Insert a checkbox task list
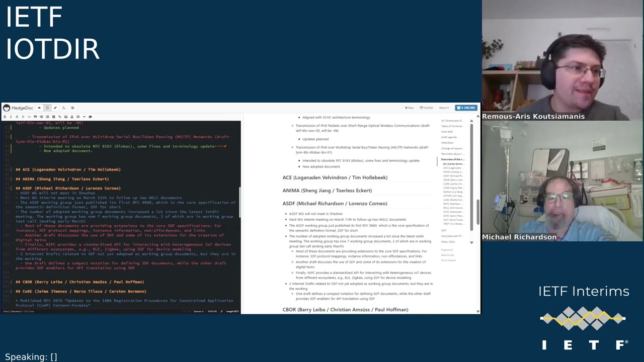Screen dimensions: 644x362 [53, 117]
